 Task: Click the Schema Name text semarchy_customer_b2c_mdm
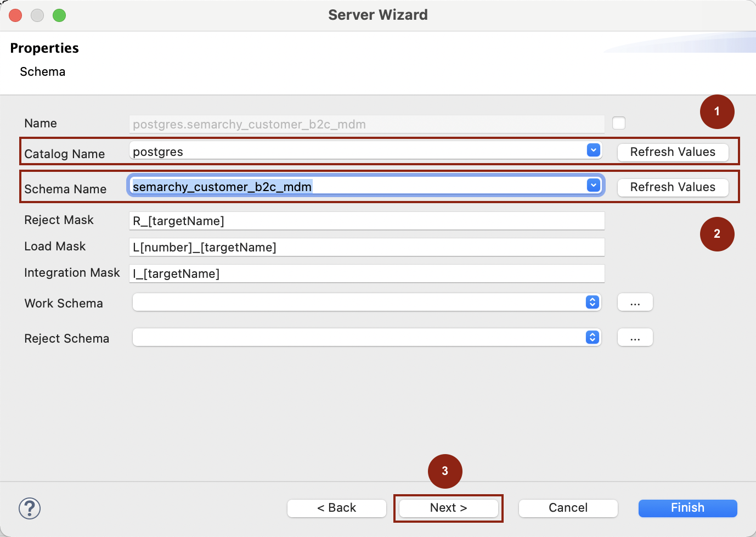click(x=222, y=187)
